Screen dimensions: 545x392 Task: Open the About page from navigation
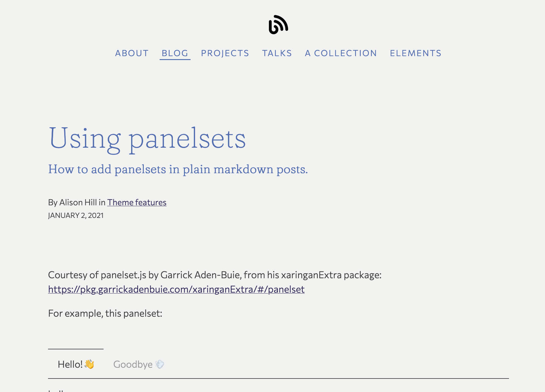132,53
